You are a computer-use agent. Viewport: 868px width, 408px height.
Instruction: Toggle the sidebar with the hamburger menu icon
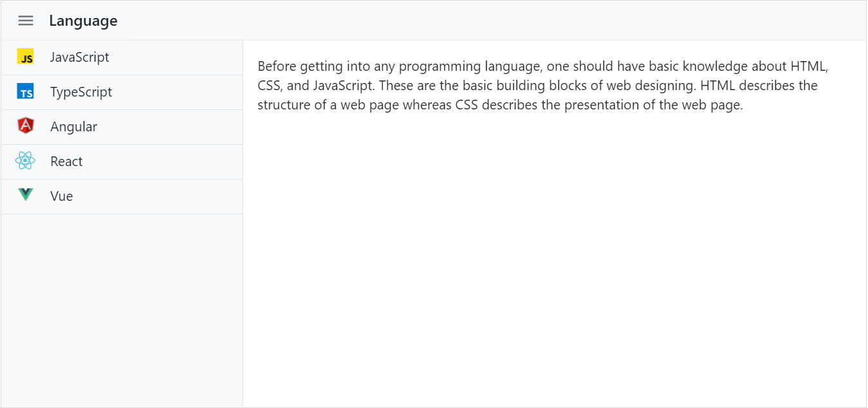(x=26, y=21)
